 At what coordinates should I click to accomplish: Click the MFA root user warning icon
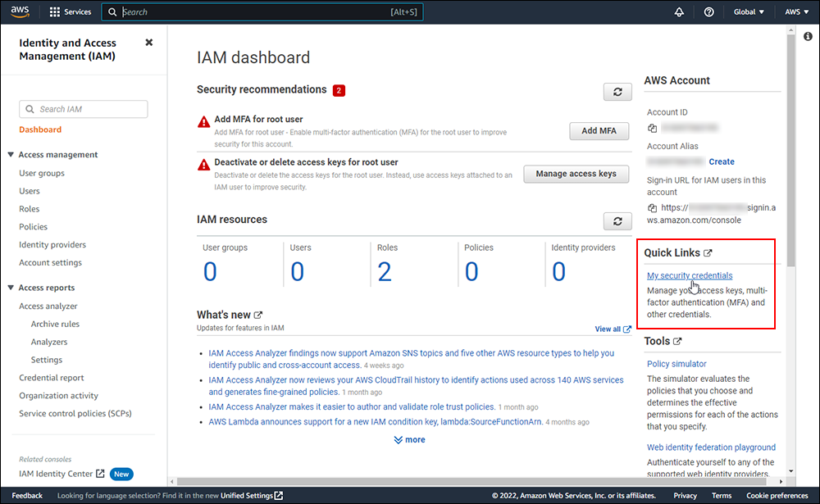pyautogui.click(x=203, y=122)
